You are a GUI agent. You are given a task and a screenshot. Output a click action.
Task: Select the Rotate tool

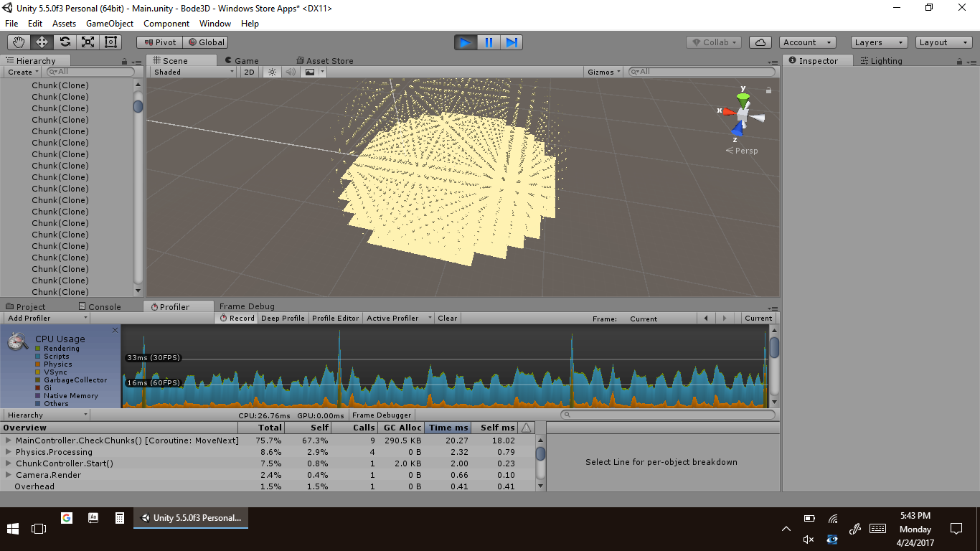65,42
